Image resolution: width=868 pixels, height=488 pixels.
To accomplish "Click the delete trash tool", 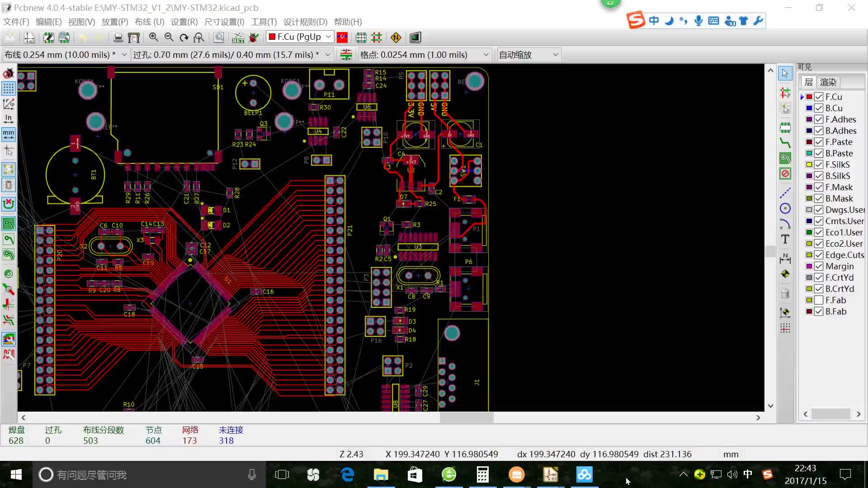I will [785, 293].
